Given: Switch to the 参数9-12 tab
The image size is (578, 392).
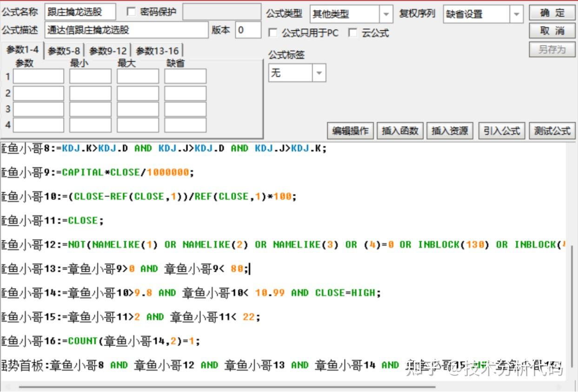Looking at the screenshot, I should (108, 51).
